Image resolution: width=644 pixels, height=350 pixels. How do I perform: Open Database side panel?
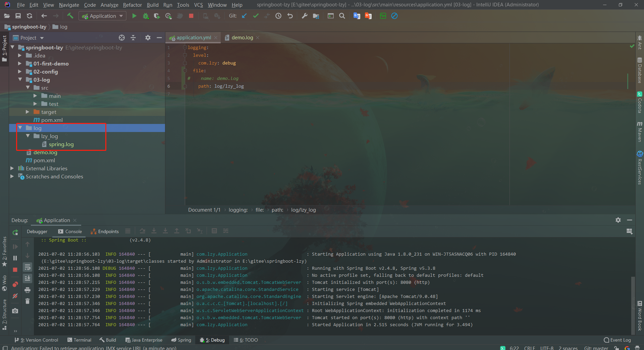tap(640, 70)
